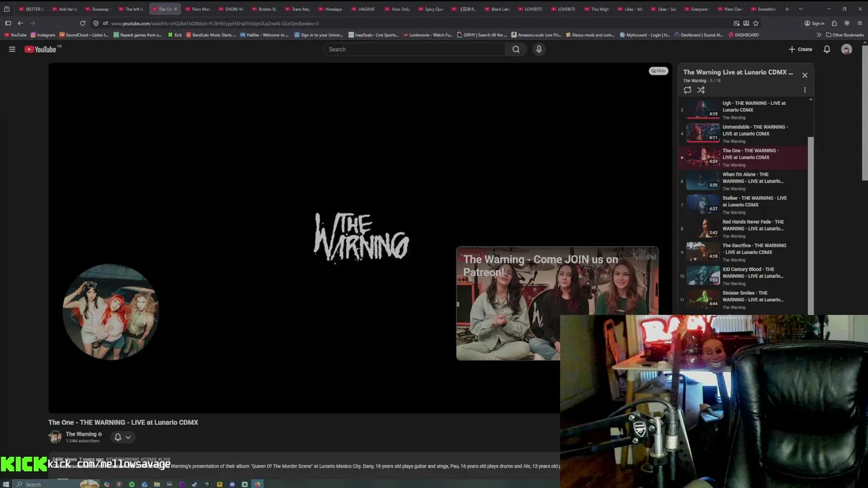Select 'Stalker - THE WARNING' playlist item
This screenshot has width=868, height=488.
(744, 205)
